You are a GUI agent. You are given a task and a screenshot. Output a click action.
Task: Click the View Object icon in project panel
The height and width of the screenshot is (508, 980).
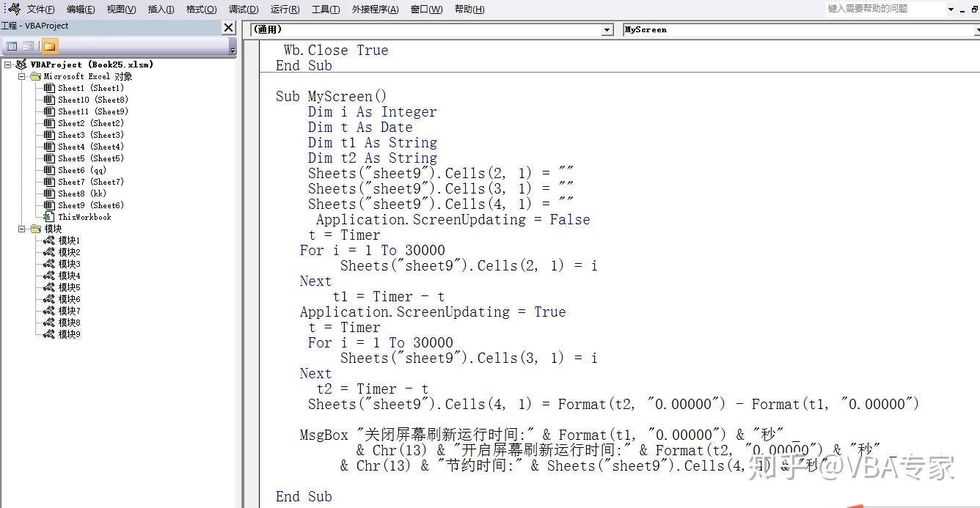click(x=29, y=46)
